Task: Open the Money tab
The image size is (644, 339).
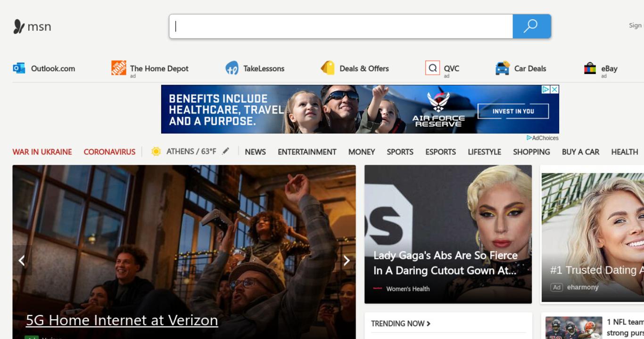Action: coord(362,152)
